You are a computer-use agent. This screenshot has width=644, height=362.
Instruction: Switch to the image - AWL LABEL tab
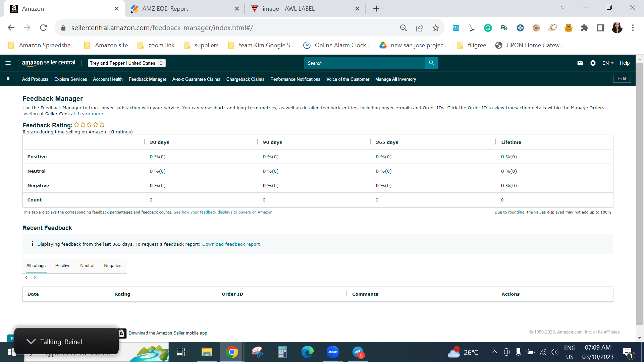(x=305, y=9)
